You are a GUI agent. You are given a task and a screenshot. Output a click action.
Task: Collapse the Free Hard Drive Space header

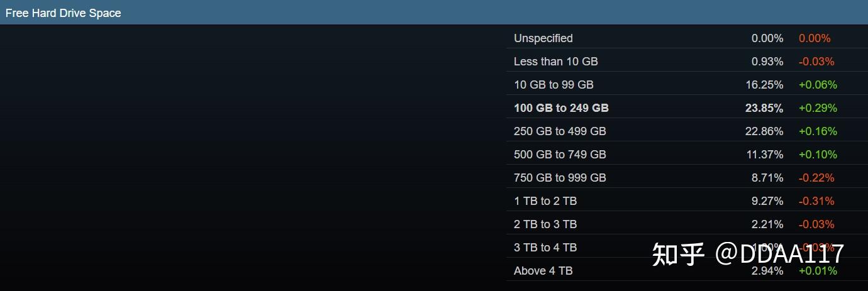pos(434,13)
